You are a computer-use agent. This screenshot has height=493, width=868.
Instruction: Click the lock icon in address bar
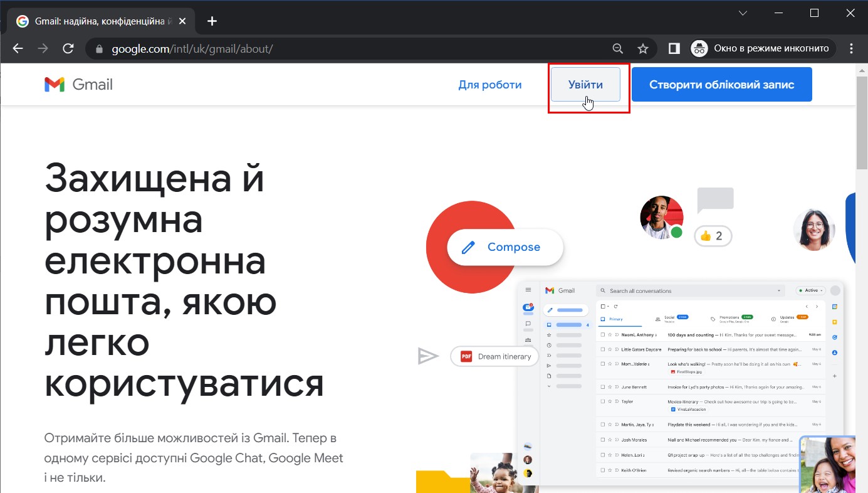pyautogui.click(x=98, y=49)
